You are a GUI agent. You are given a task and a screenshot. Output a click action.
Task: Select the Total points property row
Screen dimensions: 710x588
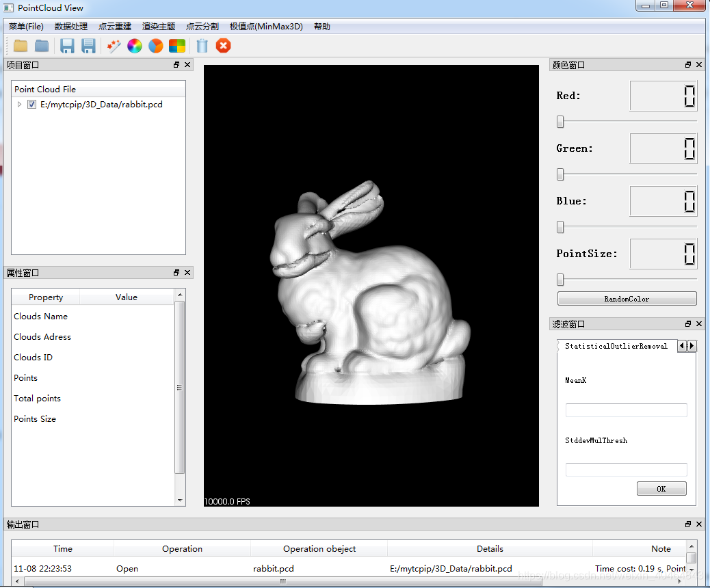[92, 399]
